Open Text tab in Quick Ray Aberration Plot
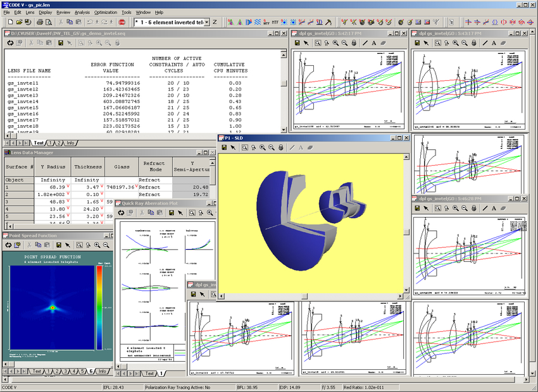The height and width of the screenshot is (392, 538). 149,373
